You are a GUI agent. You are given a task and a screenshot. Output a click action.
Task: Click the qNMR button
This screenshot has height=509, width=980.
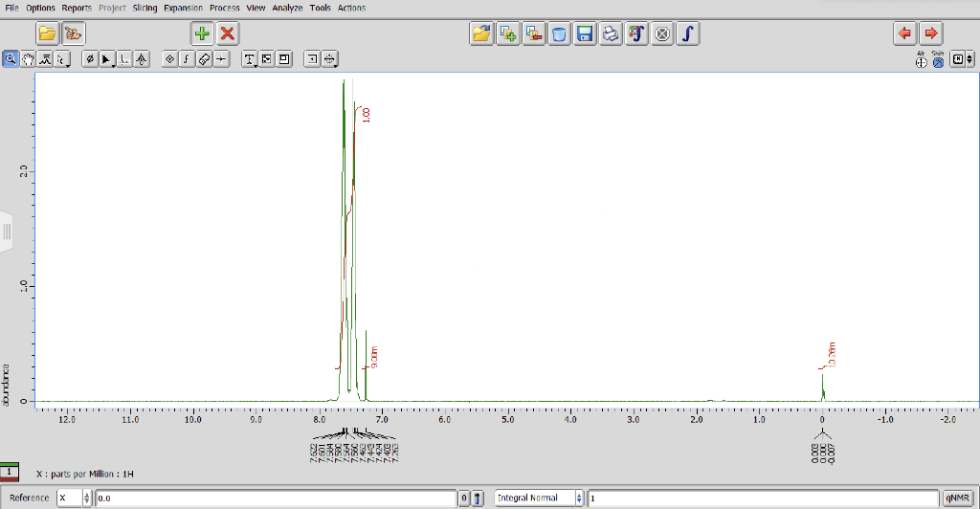pyautogui.click(x=957, y=498)
